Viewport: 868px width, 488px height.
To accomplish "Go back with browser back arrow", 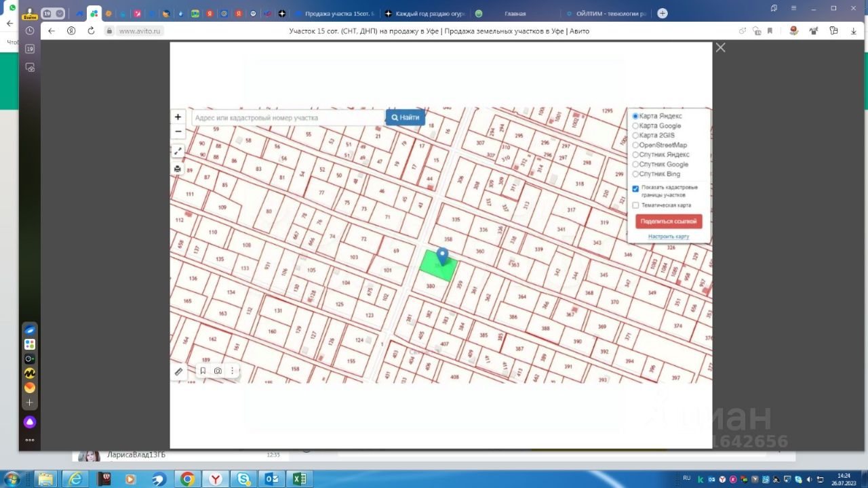I will pos(52,31).
